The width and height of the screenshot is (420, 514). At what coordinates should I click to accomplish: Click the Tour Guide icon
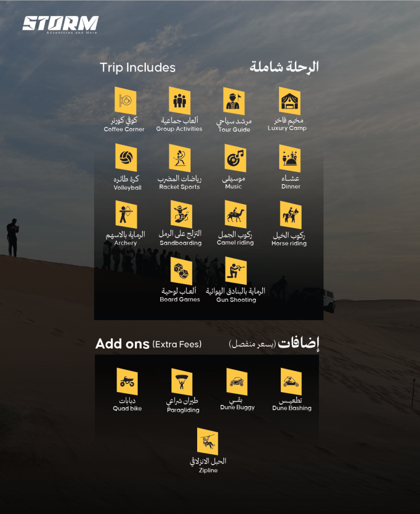click(x=234, y=101)
